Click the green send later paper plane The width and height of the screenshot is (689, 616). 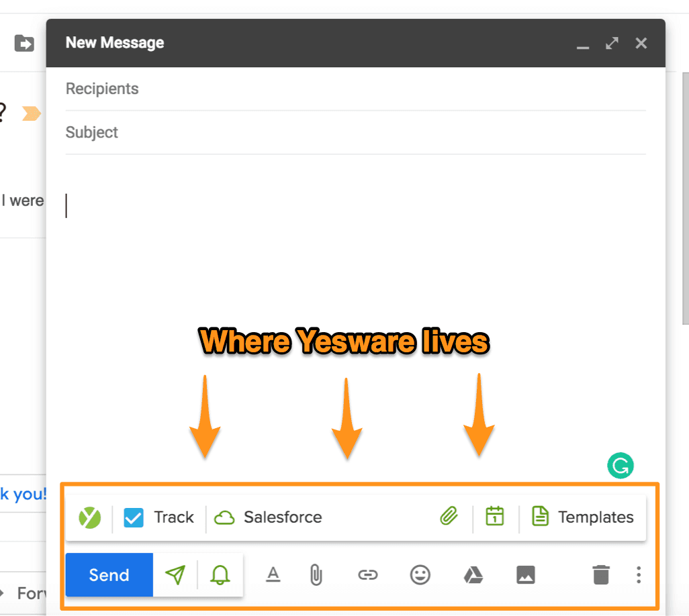pos(175,575)
